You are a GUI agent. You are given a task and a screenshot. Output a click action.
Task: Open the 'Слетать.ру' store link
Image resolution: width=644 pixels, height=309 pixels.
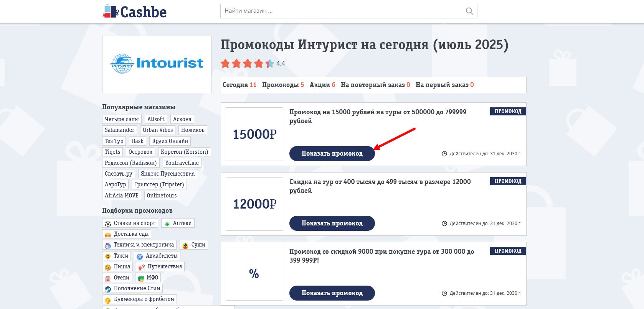click(119, 174)
